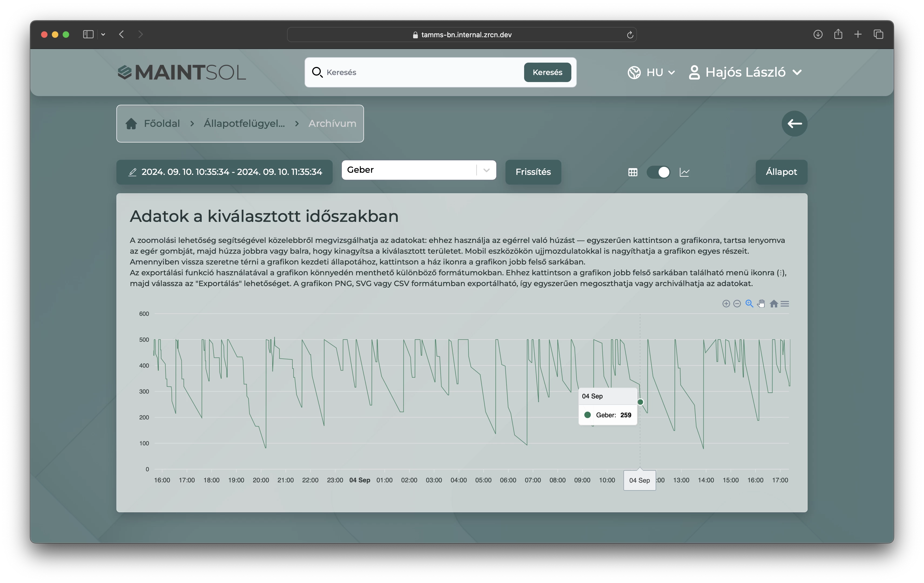Click the Geber value 259 in tooltip

625,415
